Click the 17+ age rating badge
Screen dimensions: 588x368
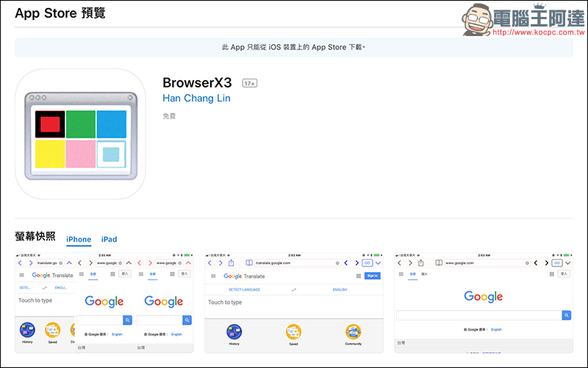tap(250, 83)
